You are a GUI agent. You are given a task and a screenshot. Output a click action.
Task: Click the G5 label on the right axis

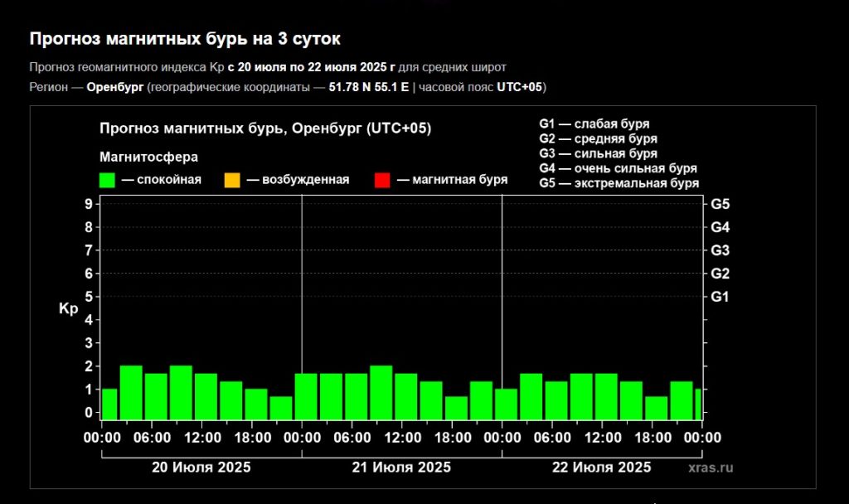(x=720, y=204)
